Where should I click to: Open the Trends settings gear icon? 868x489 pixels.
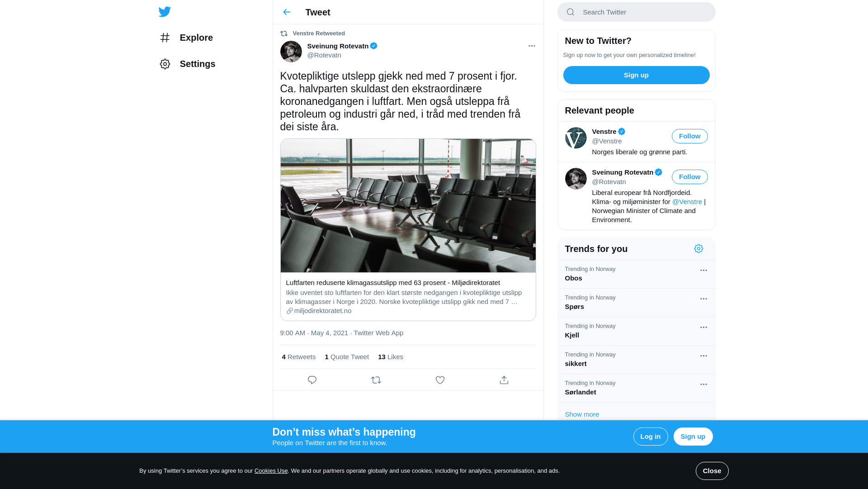pyautogui.click(x=698, y=249)
